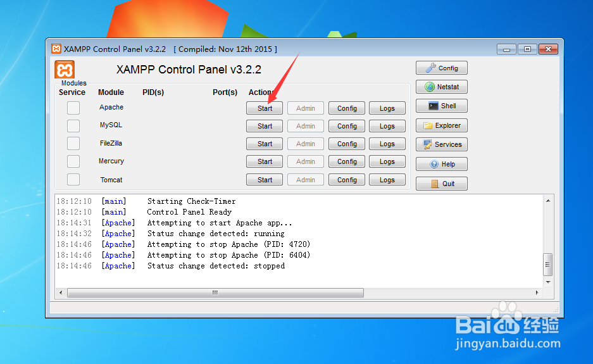Open the MySQL Config menu button
Image resolution: width=593 pixels, height=364 pixels.
pyautogui.click(x=347, y=126)
